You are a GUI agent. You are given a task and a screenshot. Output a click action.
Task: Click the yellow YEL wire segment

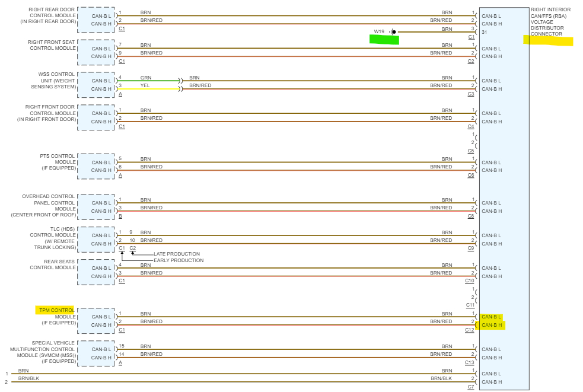point(149,89)
